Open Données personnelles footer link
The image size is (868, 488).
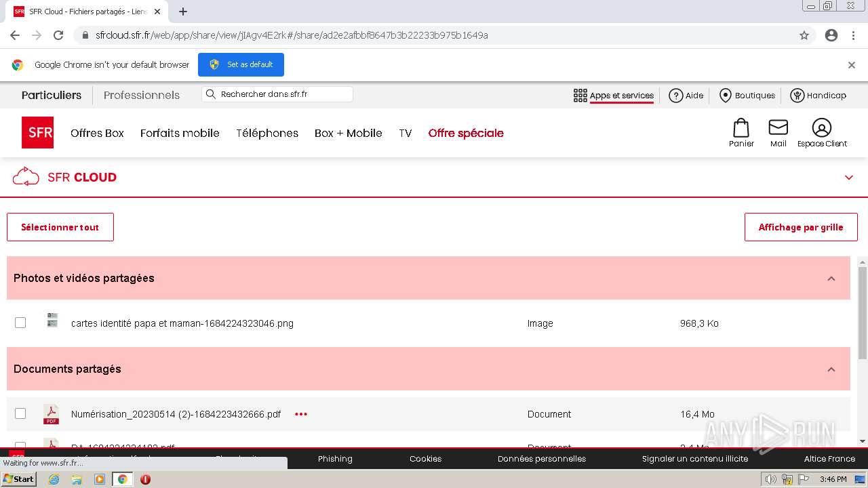542,459
